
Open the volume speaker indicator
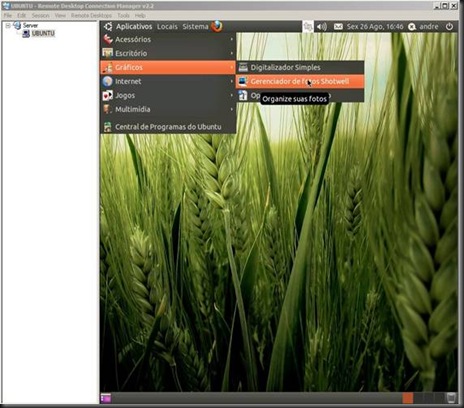click(322, 26)
